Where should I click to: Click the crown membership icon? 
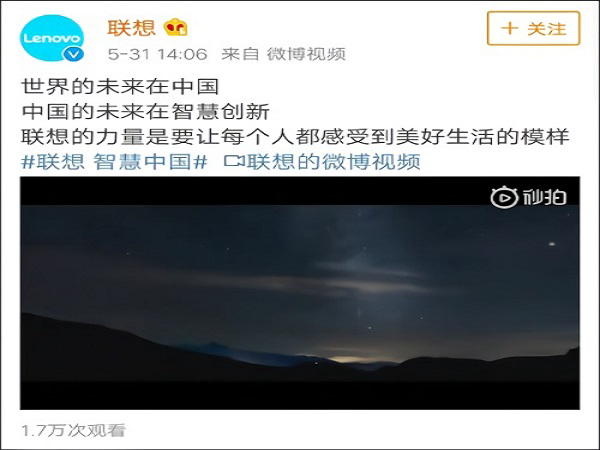(175, 28)
